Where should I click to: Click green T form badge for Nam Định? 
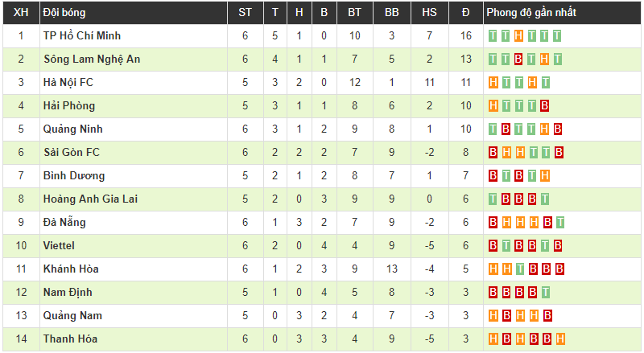[545, 293]
